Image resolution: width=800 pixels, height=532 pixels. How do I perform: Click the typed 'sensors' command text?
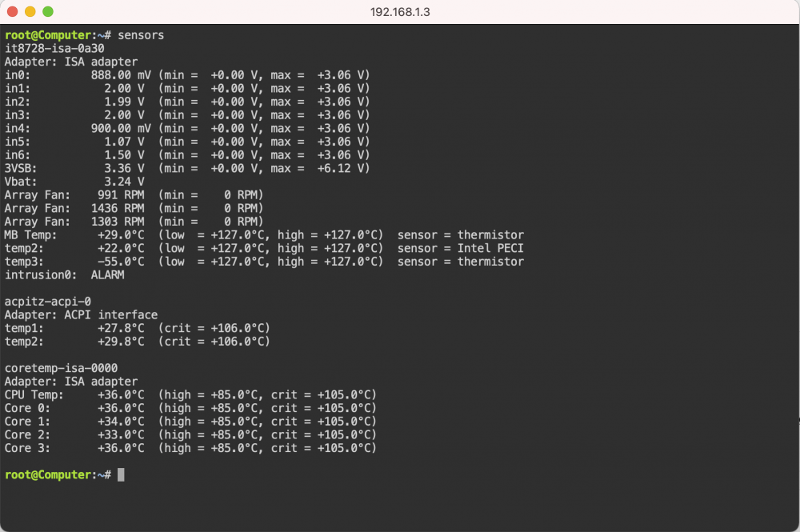click(141, 35)
